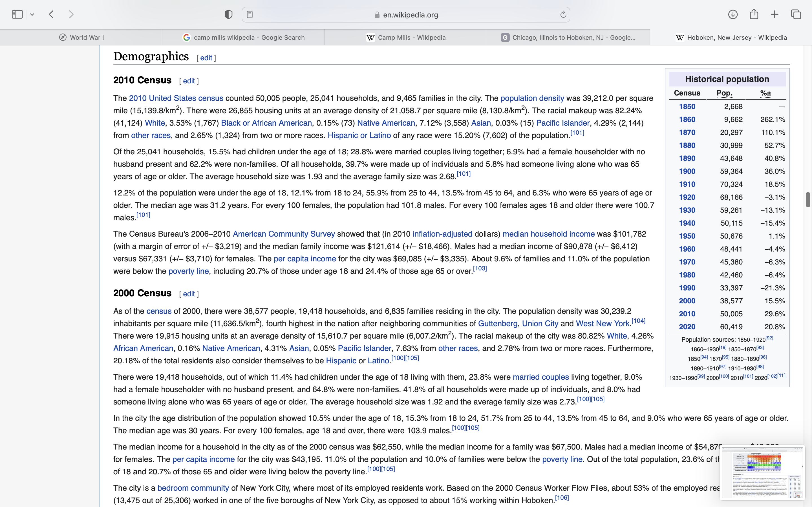812x507 pixels.
Task: Open the 1920 census year link
Action: point(687,197)
